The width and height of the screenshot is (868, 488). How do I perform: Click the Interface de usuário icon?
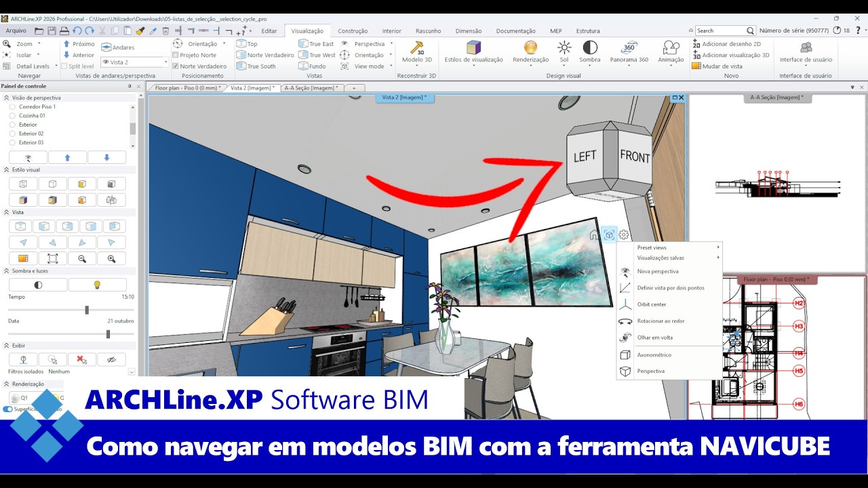tap(806, 47)
